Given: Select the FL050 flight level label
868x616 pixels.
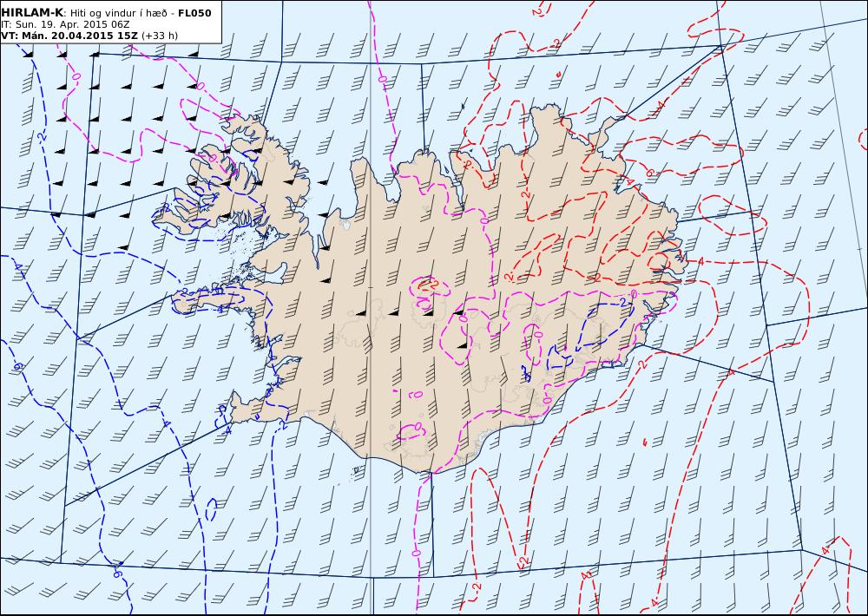Looking at the screenshot, I should pyautogui.click(x=194, y=13).
